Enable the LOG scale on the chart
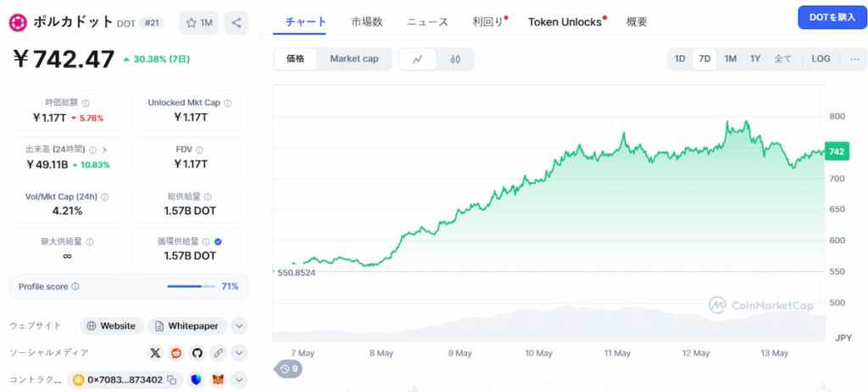Screen dimensions: 868x392 click(x=821, y=58)
